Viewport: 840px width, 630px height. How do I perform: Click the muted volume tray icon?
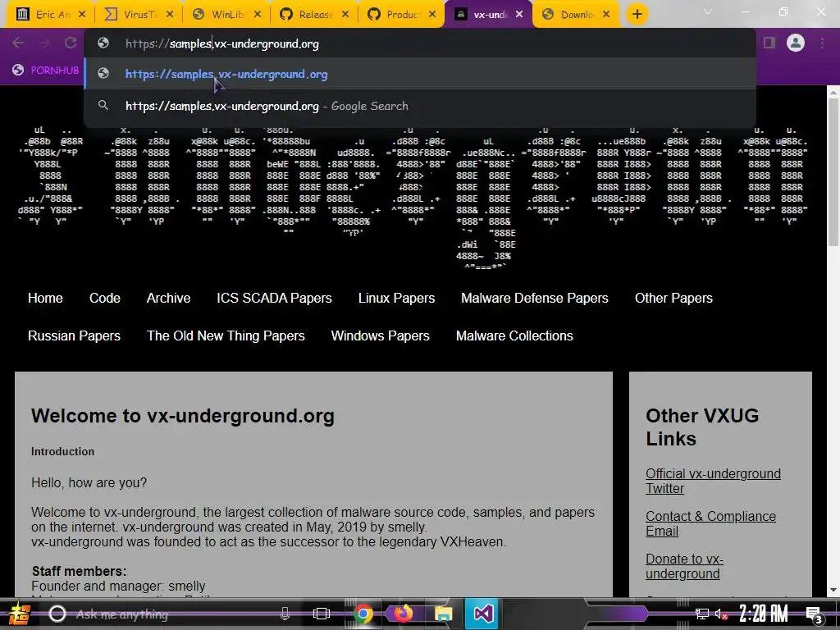[721, 614]
